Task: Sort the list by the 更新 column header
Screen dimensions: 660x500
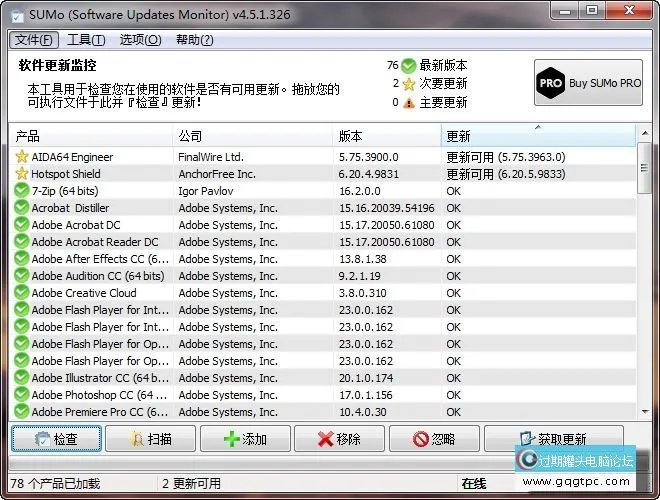Action: (537, 136)
